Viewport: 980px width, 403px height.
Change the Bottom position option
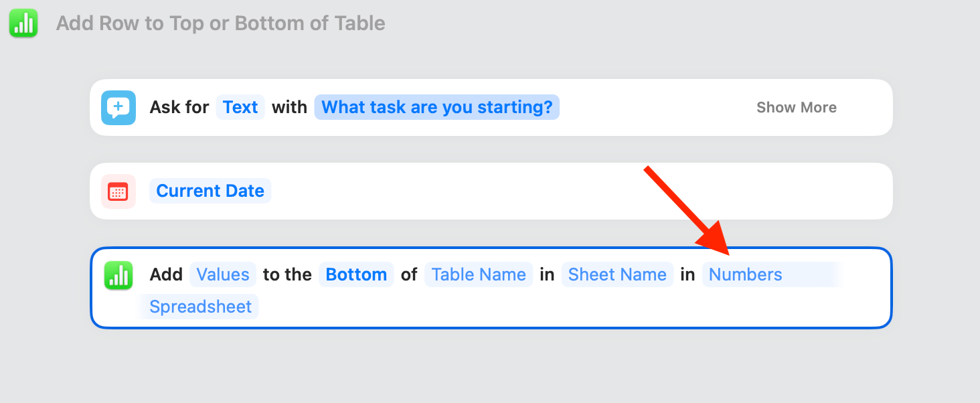click(356, 274)
